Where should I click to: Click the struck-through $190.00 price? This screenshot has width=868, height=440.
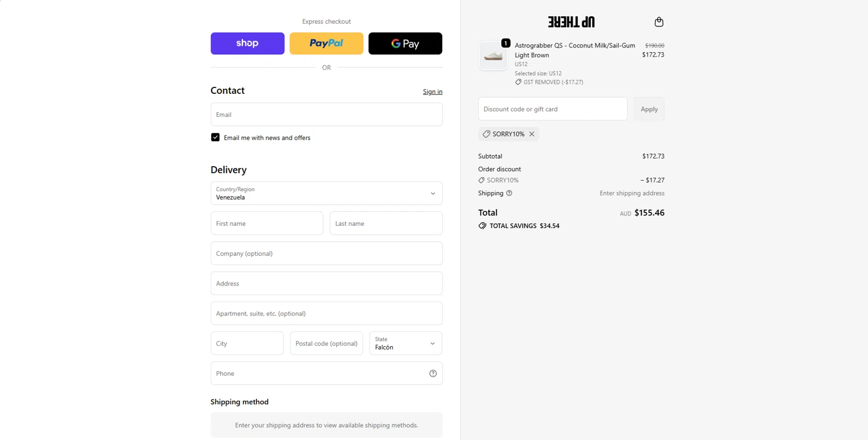tap(654, 45)
